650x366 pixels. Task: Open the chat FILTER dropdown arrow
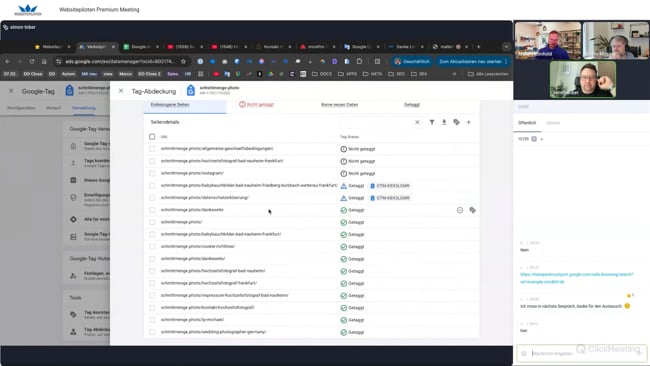542,139
